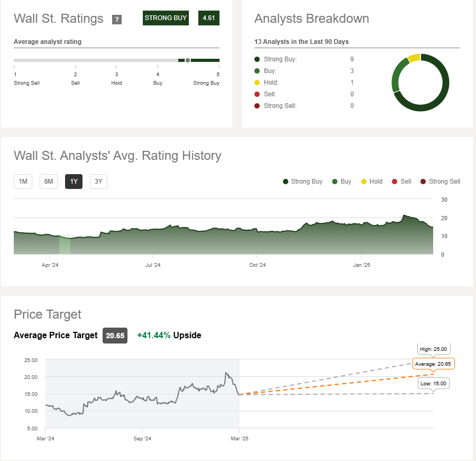Click the High: 25.00 annotation label
The height and width of the screenshot is (461, 476).
pyautogui.click(x=433, y=349)
